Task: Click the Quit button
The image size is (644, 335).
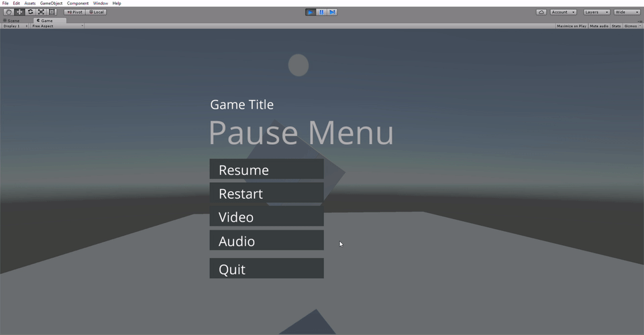Action: [266, 268]
